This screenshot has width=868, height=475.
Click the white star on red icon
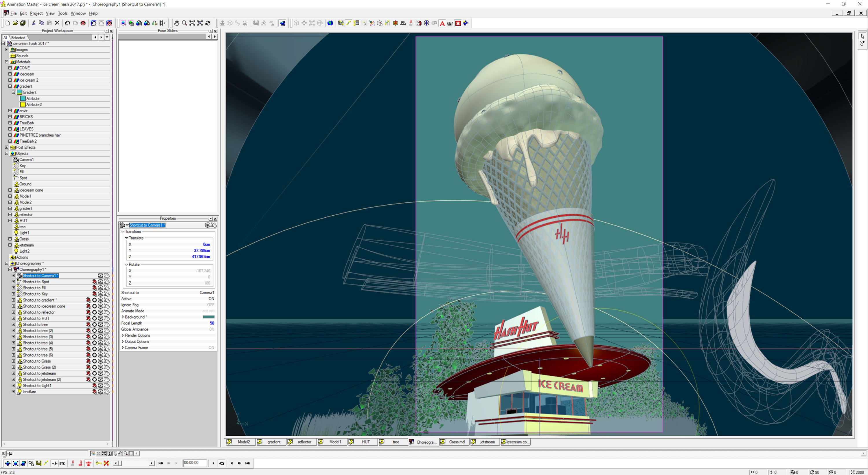coord(458,23)
